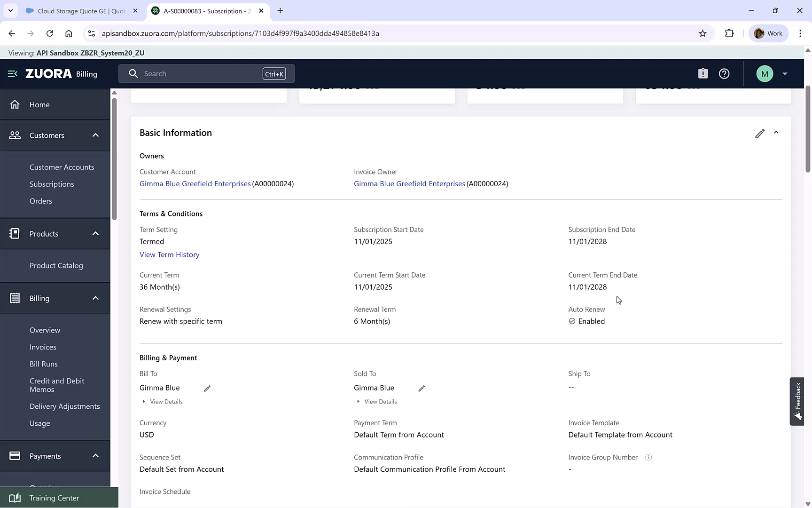This screenshot has width=812, height=508.
Task: Click inside the Search field
Action: 197,73
